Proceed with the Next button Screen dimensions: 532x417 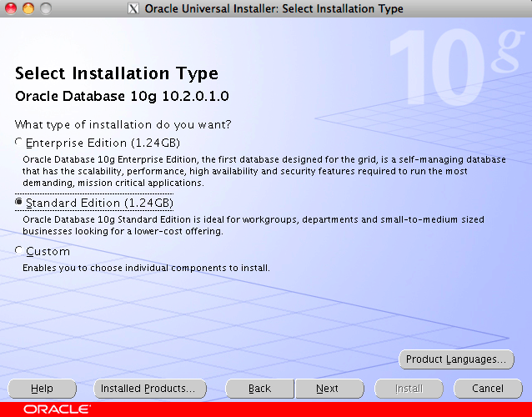pos(327,389)
